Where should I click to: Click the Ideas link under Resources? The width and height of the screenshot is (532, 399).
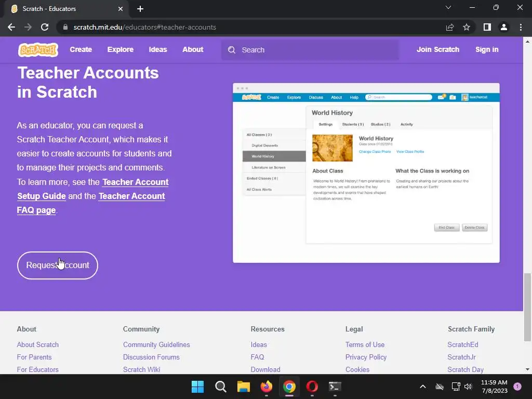pos(259,345)
